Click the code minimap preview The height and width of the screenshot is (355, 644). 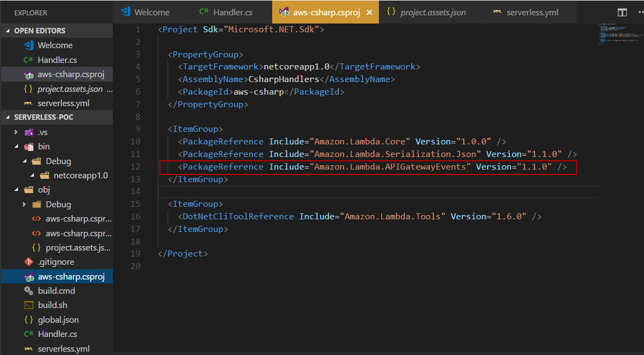click(x=620, y=34)
